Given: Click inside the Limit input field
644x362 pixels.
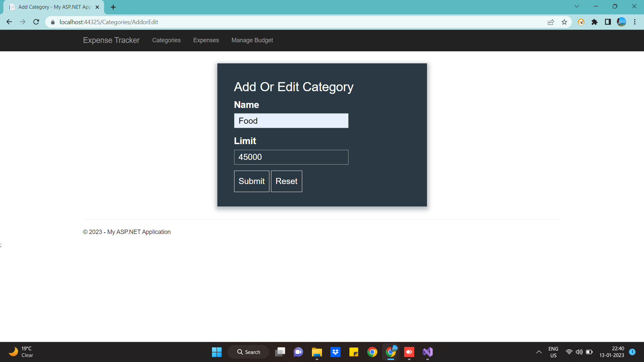Looking at the screenshot, I should [x=291, y=157].
